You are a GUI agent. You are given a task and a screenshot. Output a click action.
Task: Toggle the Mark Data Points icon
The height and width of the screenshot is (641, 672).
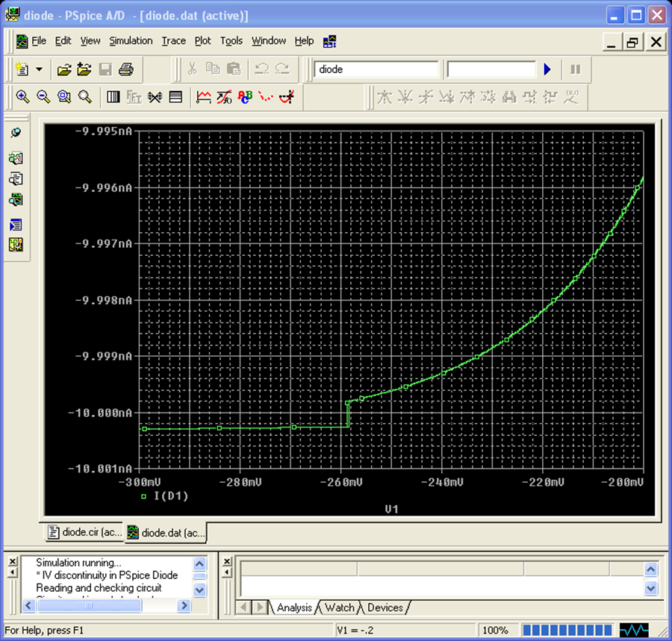[266, 97]
